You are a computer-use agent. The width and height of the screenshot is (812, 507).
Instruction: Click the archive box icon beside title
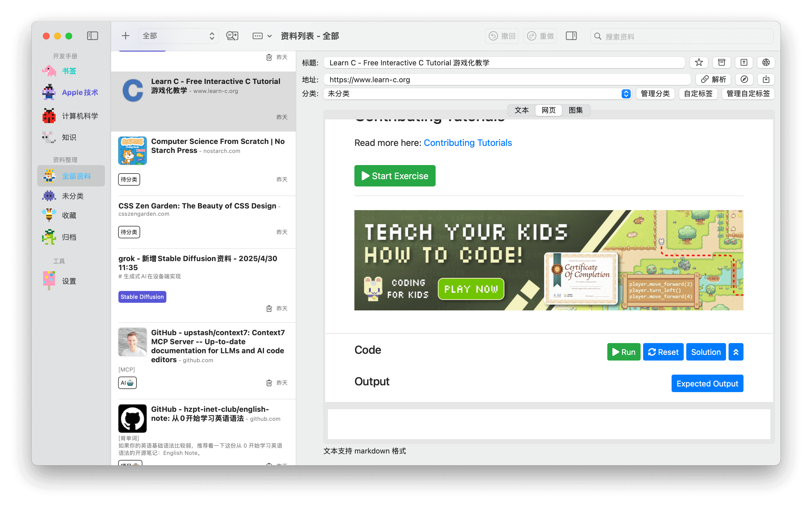click(x=721, y=62)
